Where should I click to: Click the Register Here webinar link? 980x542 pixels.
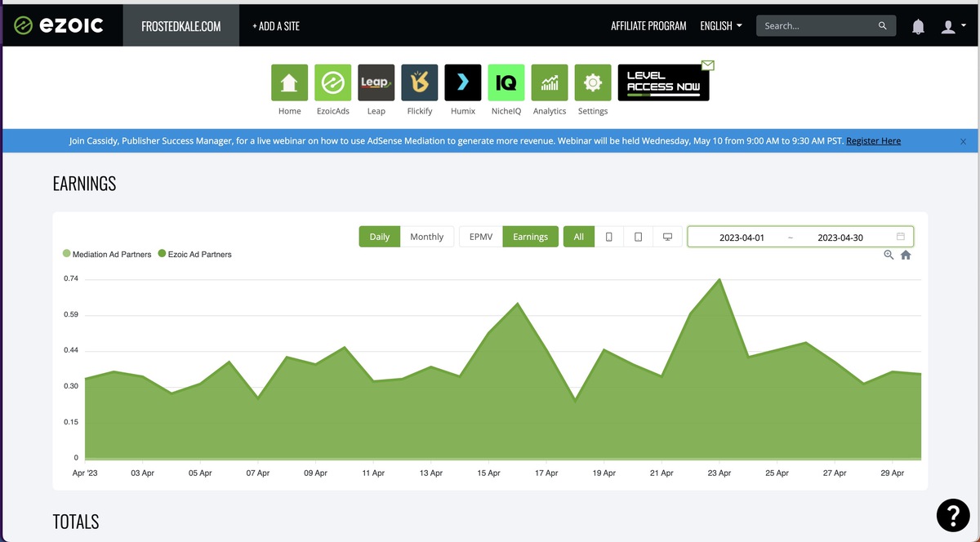pos(873,141)
